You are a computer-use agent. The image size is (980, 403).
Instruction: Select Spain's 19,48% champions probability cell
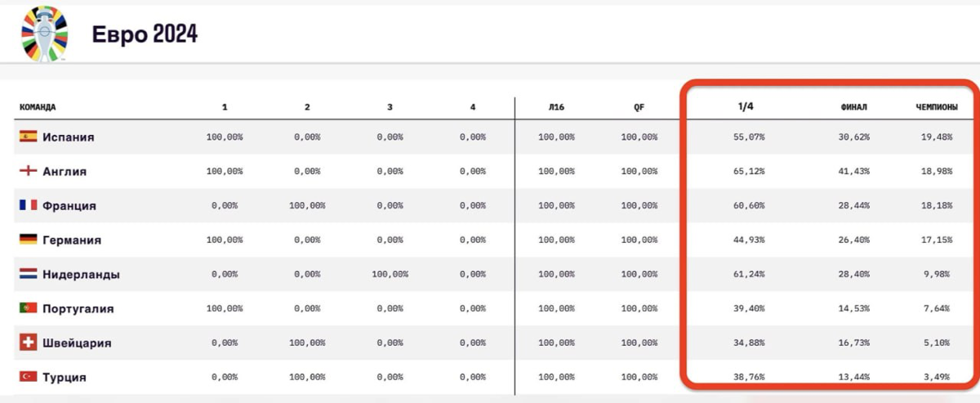click(x=936, y=137)
